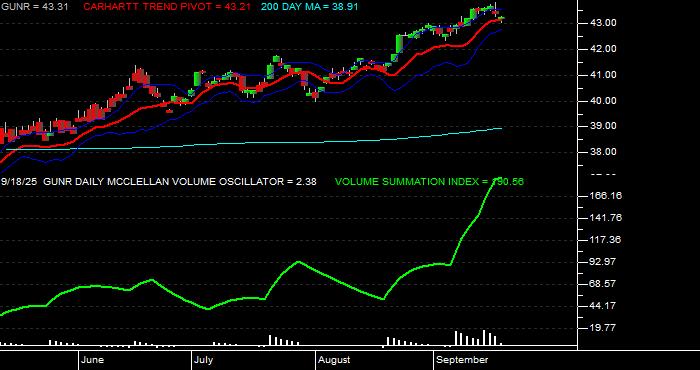
Task: Select the Carhartt Trend Pivot = 43.21 label
Action: click(x=167, y=7)
